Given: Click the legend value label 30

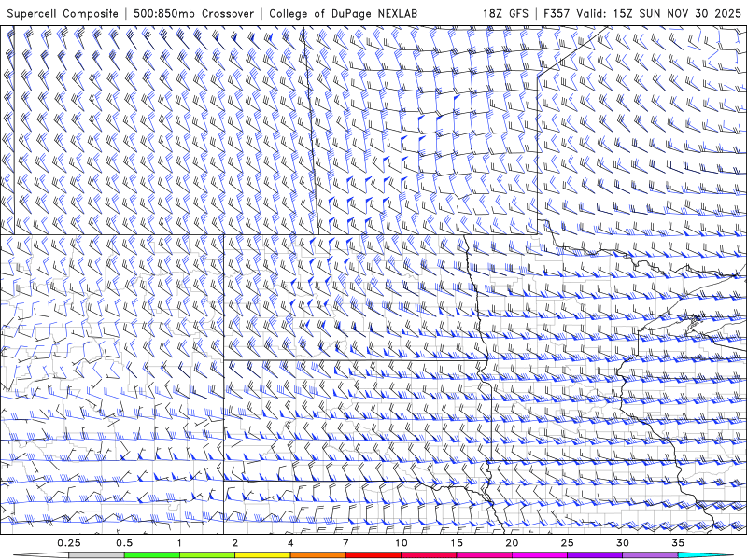Looking at the screenshot, I should click(622, 543).
